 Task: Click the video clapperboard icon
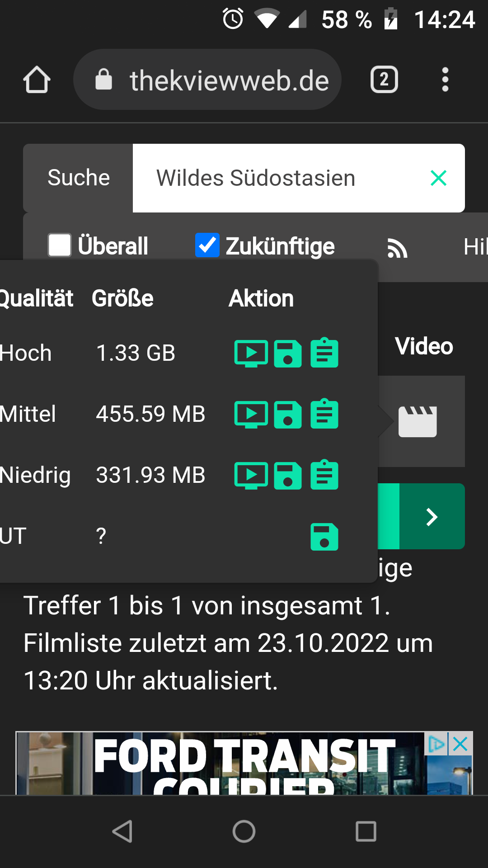[418, 421]
